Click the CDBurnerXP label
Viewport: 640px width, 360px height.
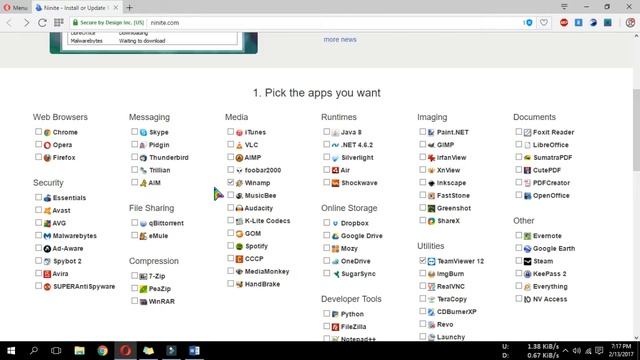[457, 312]
